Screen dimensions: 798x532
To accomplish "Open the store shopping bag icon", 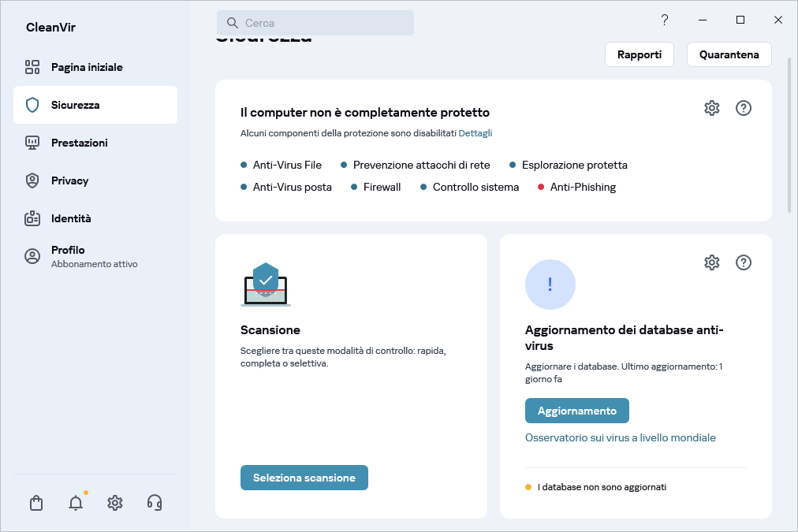I will pyautogui.click(x=36, y=503).
